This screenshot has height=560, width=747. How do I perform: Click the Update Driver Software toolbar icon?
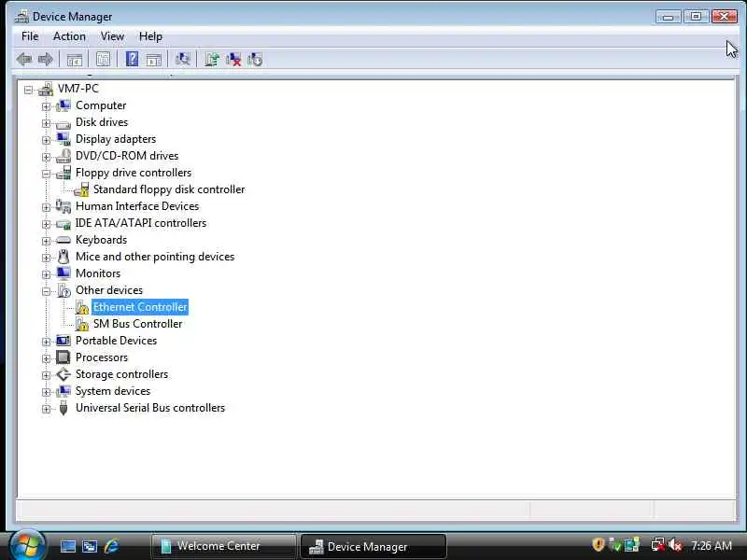[x=212, y=59]
